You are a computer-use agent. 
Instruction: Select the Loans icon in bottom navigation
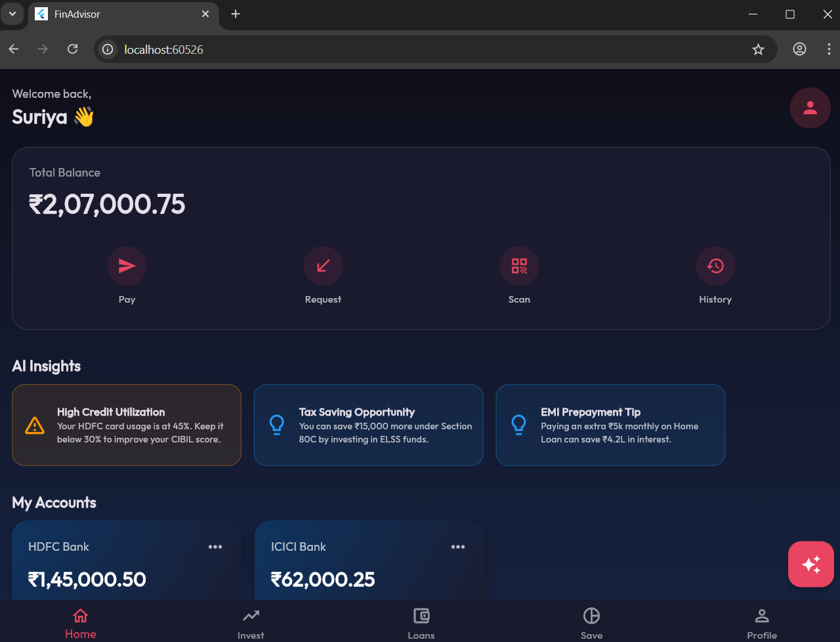(x=421, y=616)
